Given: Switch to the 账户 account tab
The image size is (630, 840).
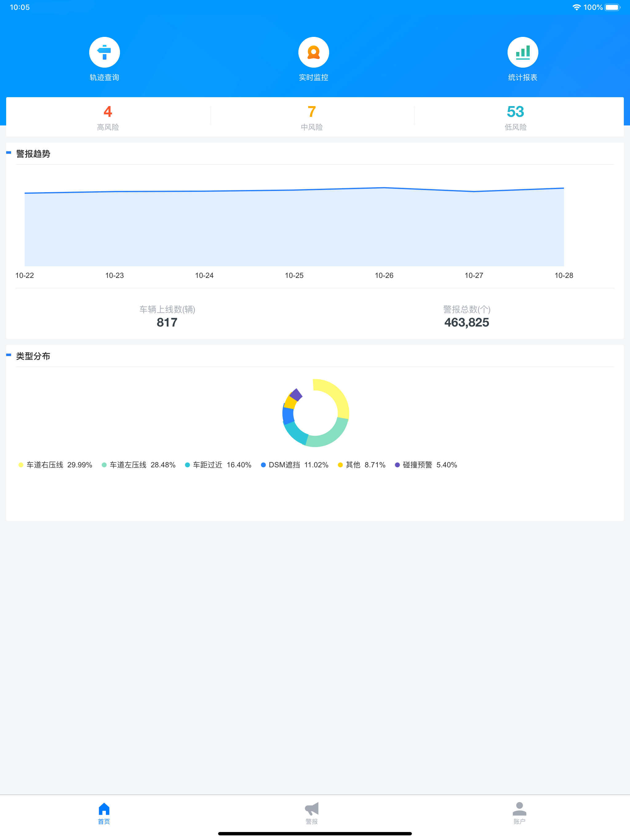Looking at the screenshot, I should pyautogui.click(x=520, y=814).
